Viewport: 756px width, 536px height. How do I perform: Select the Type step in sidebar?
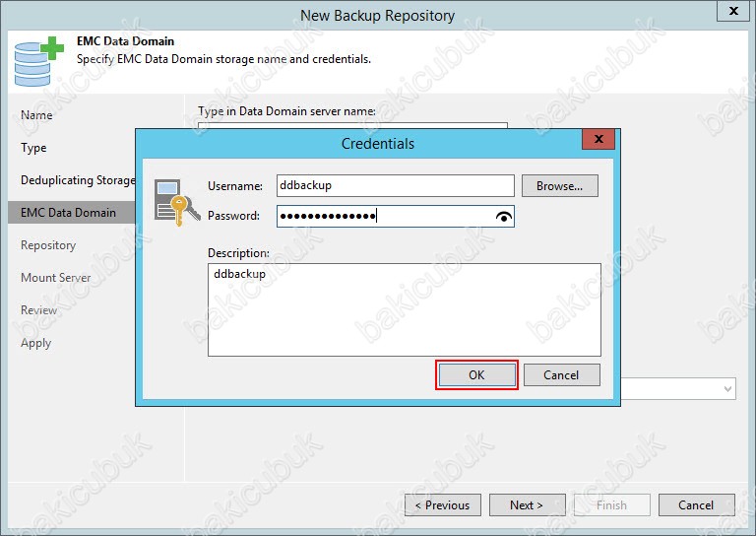click(x=33, y=148)
